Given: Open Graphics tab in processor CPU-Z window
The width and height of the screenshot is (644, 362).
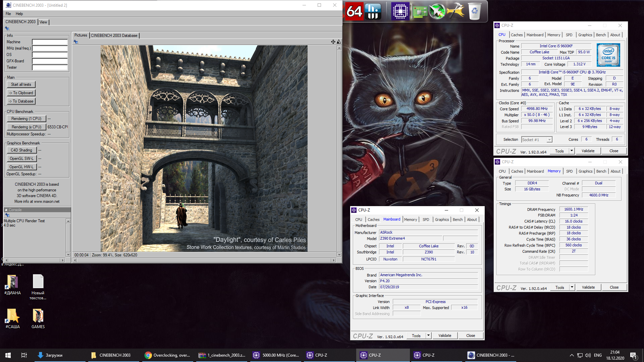Looking at the screenshot, I should click(x=585, y=35).
